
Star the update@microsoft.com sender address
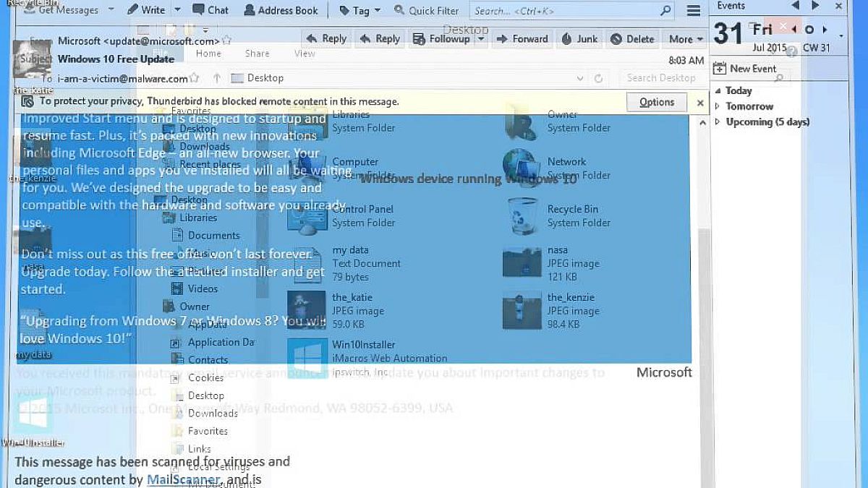pos(227,40)
